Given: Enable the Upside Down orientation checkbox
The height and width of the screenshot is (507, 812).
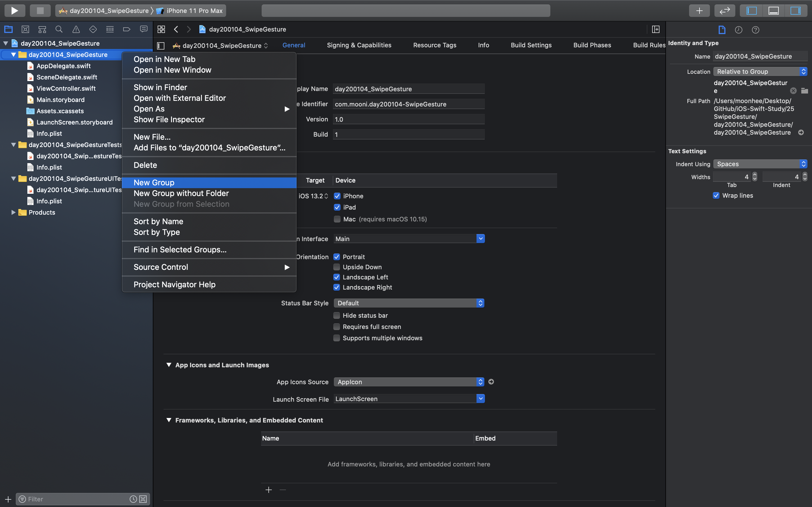Looking at the screenshot, I should click(337, 267).
